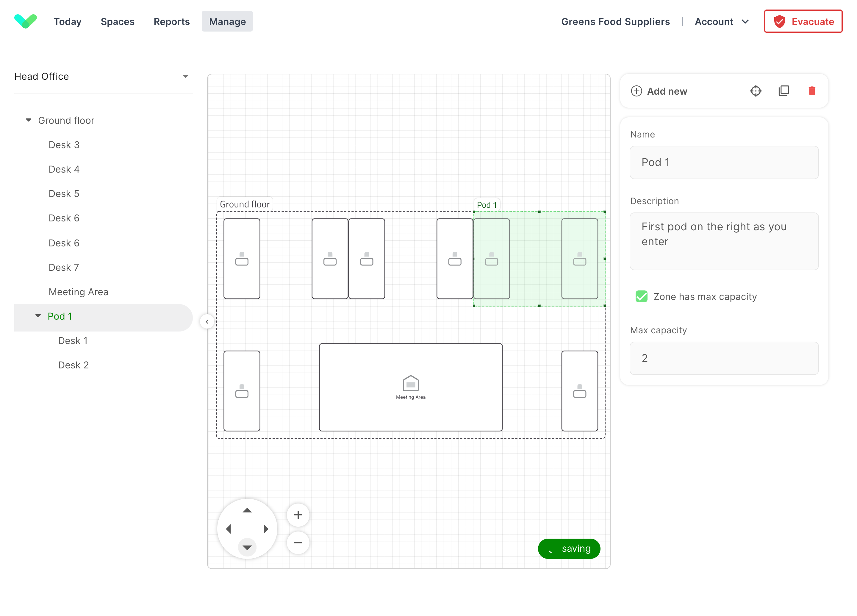Click the Ground floor label on map
The height and width of the screenshot is (616, 857).
(x=245, y=204)
